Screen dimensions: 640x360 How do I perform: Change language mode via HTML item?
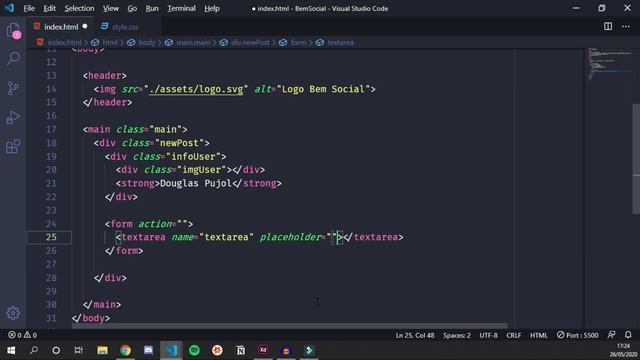tap(538, 335)
